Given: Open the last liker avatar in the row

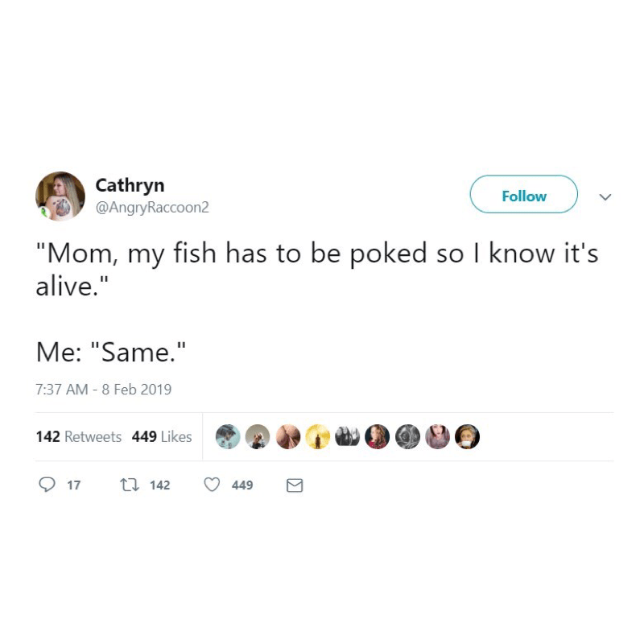Looking at the screenshot, I should (468, 436).
